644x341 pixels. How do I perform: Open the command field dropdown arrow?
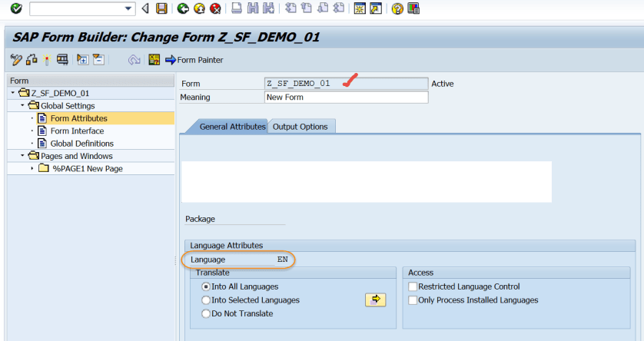(128, 8)
